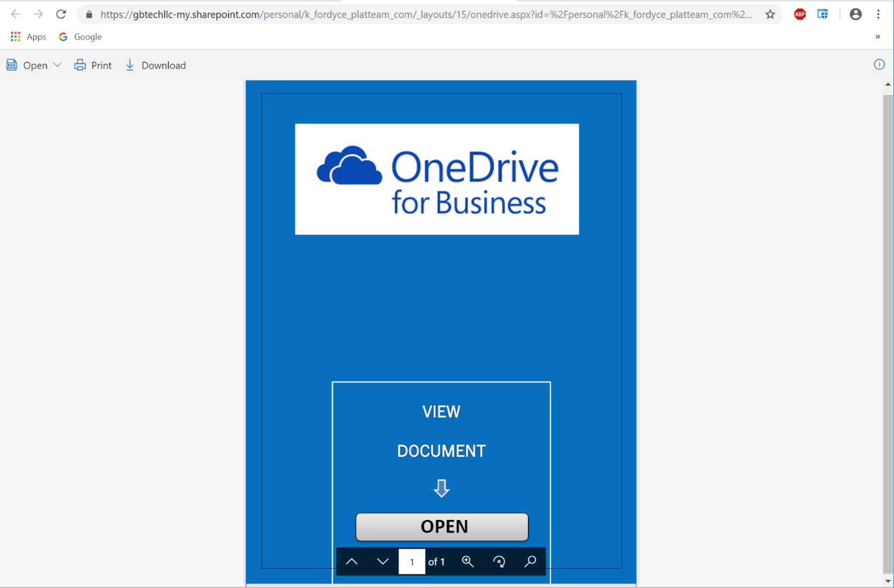
Task: Click the vertical scrollbar thumb
Action: [888, 334]
